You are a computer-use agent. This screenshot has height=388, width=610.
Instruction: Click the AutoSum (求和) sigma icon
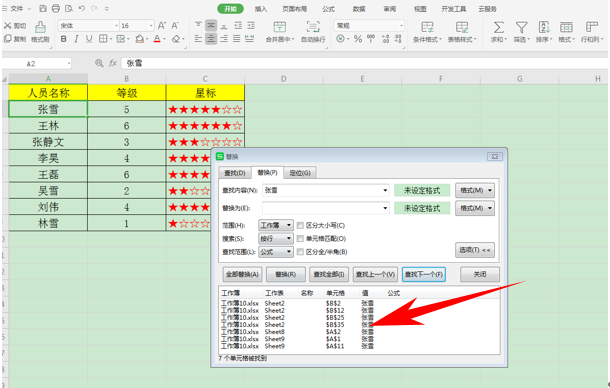(498, 27)
